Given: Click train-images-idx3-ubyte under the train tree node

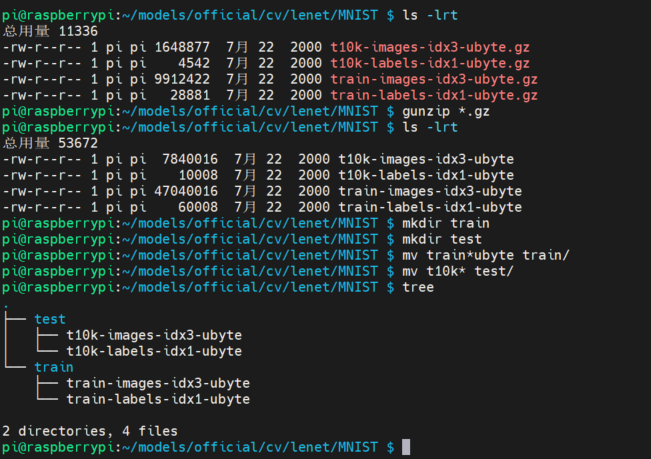Looking at the screenshot, I should tap(158, 383).
